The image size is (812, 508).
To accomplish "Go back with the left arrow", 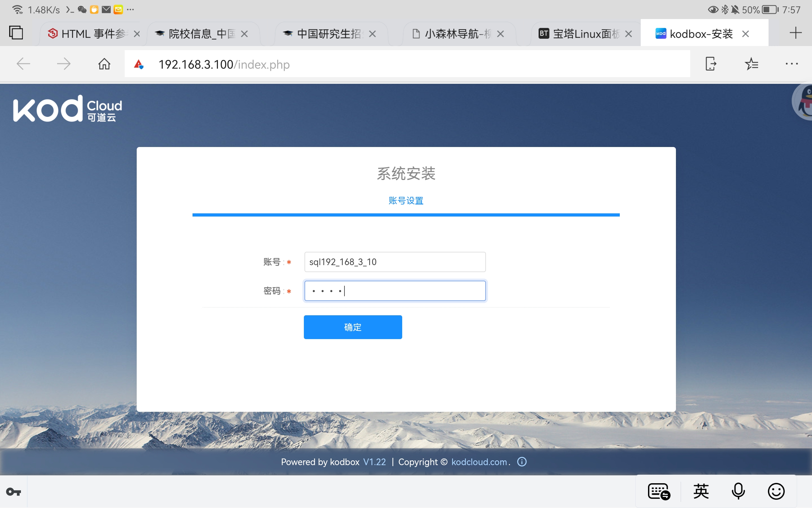I will coord(23,64).
